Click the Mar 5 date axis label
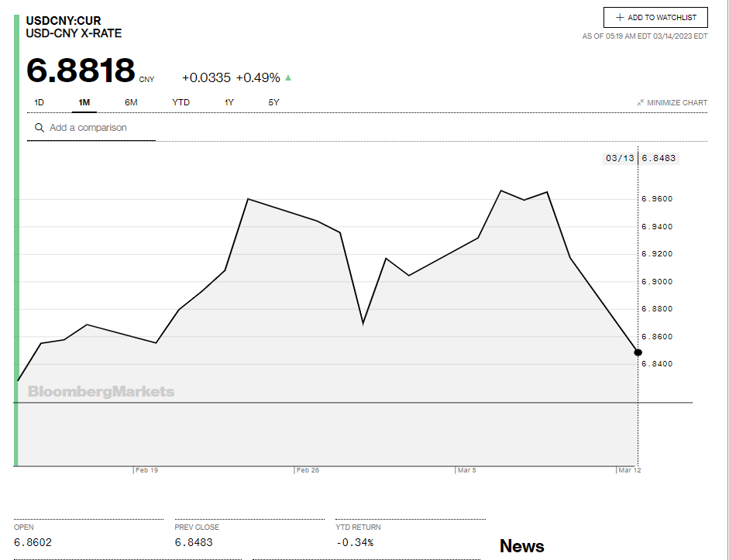Image resolution: width=729 pixels, height=560 pixels. point(466,470)
